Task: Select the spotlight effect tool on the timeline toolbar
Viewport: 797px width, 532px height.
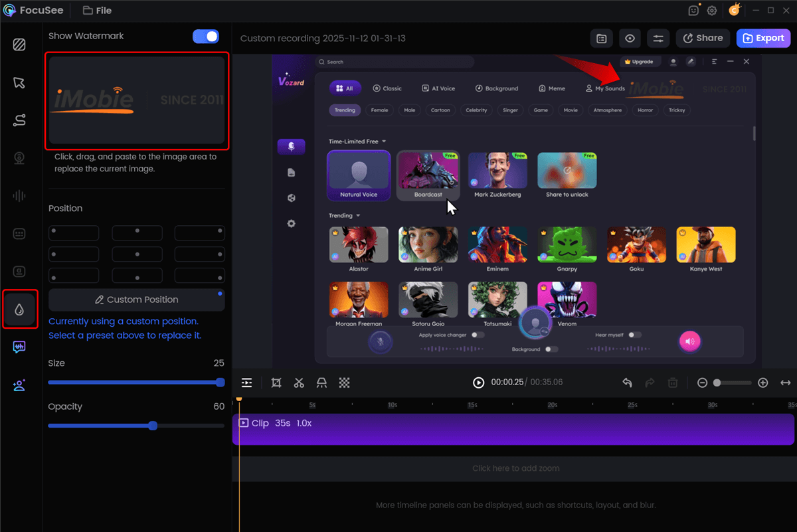Action: click(x=321, y=383)
